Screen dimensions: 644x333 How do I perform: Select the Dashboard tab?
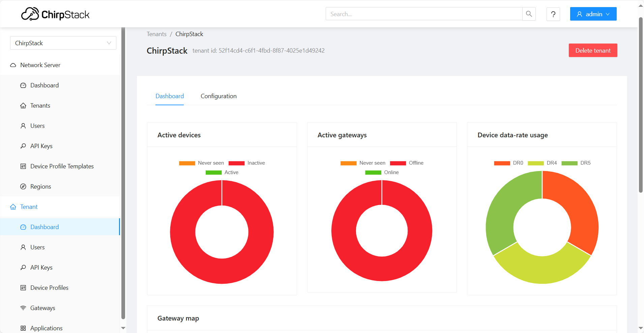pyautogui.click(x=170, y=96)
